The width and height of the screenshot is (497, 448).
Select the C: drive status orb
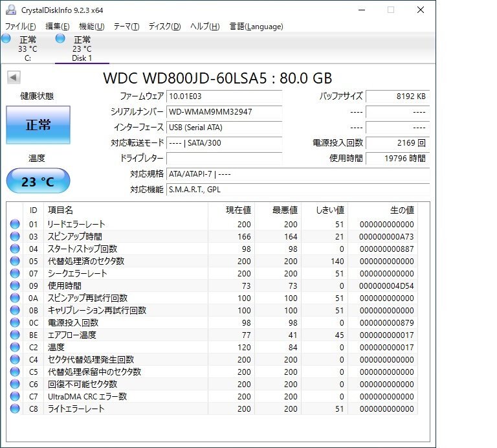[6, 39]
